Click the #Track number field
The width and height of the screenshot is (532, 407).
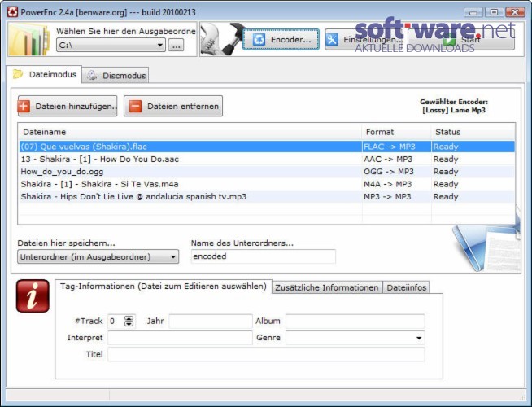pyautogui.click(x=116, y=321)
